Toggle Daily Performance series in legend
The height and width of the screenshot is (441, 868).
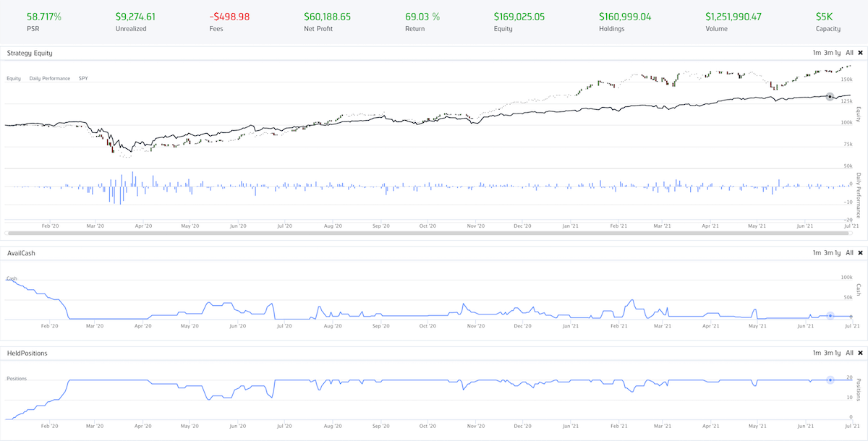pyautogui.click(x=50, y=78)
